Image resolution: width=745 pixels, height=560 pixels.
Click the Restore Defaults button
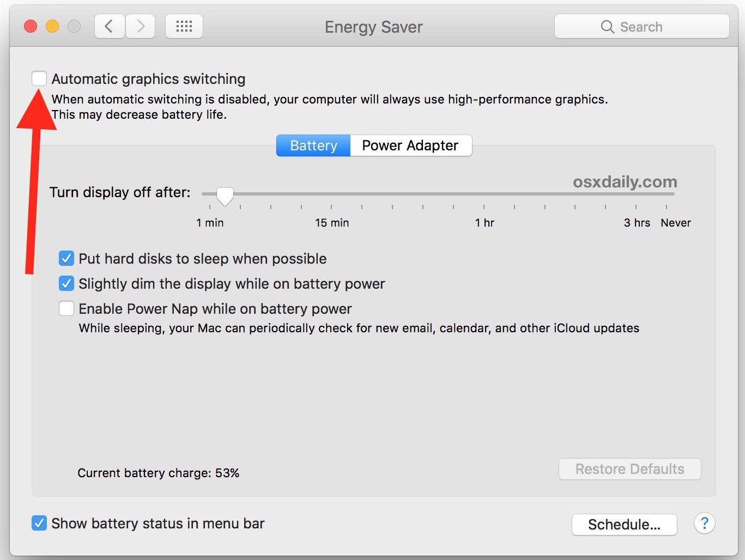coord(630,469)
